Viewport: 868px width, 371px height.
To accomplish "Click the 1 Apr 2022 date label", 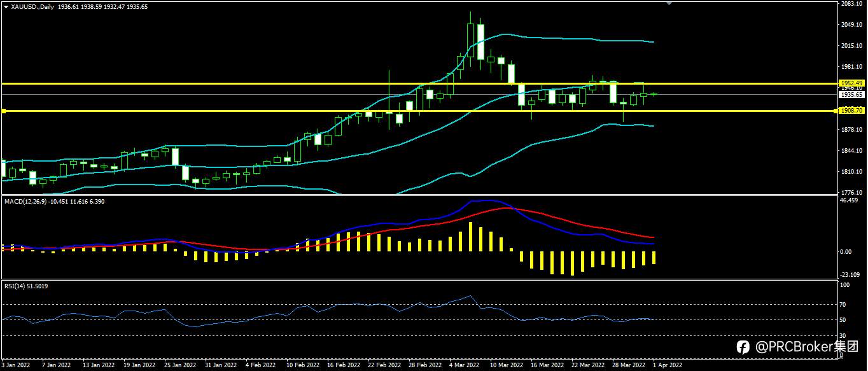I will (668, 366).
